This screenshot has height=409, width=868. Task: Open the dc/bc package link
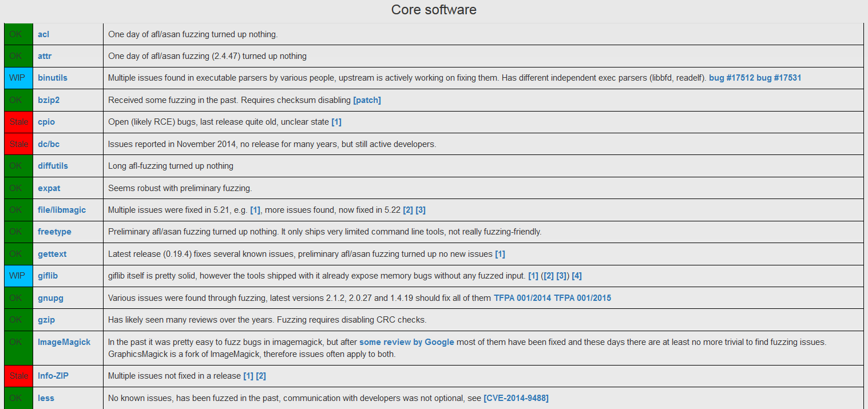49,144
